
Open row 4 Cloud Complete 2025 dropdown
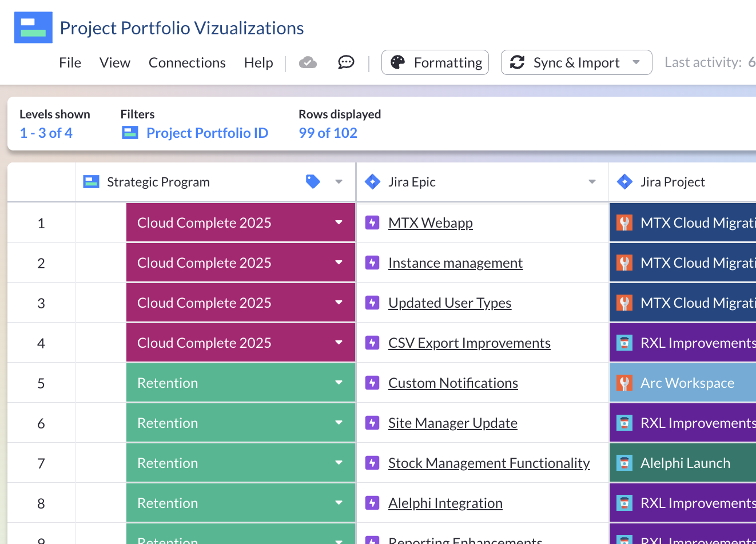point(339,343)
